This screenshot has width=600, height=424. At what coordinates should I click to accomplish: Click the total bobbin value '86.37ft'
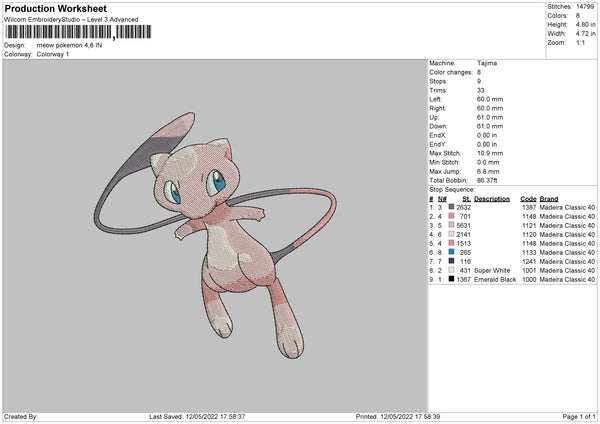coord(487,180)
